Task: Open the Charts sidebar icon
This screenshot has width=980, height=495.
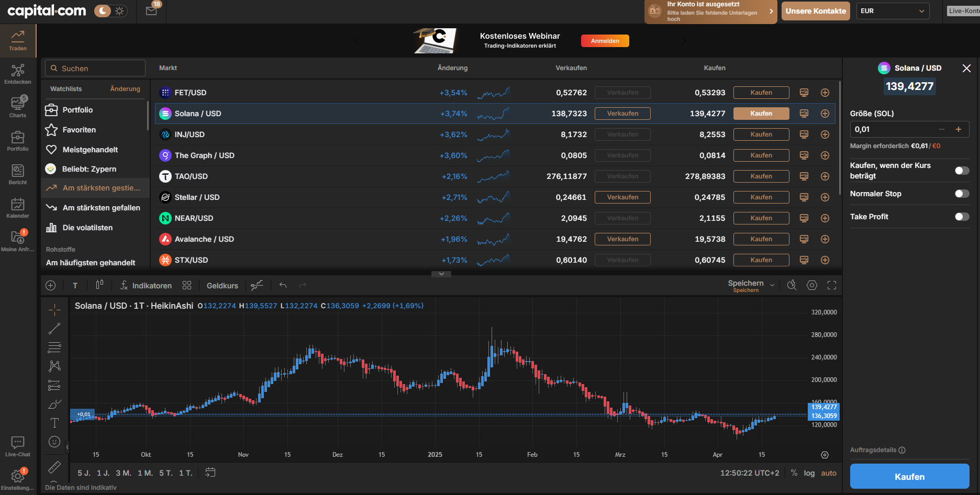Action: (18, 107)
